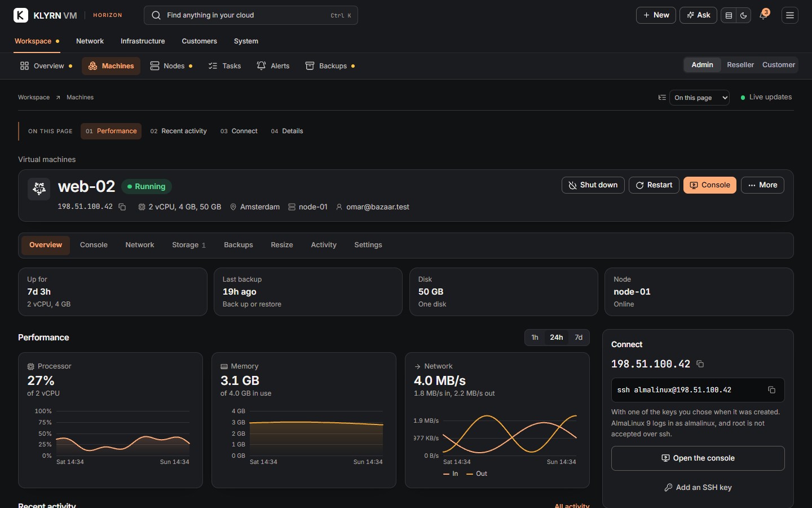Click the Shut down button
812x508 pixels.
point(593,185)
